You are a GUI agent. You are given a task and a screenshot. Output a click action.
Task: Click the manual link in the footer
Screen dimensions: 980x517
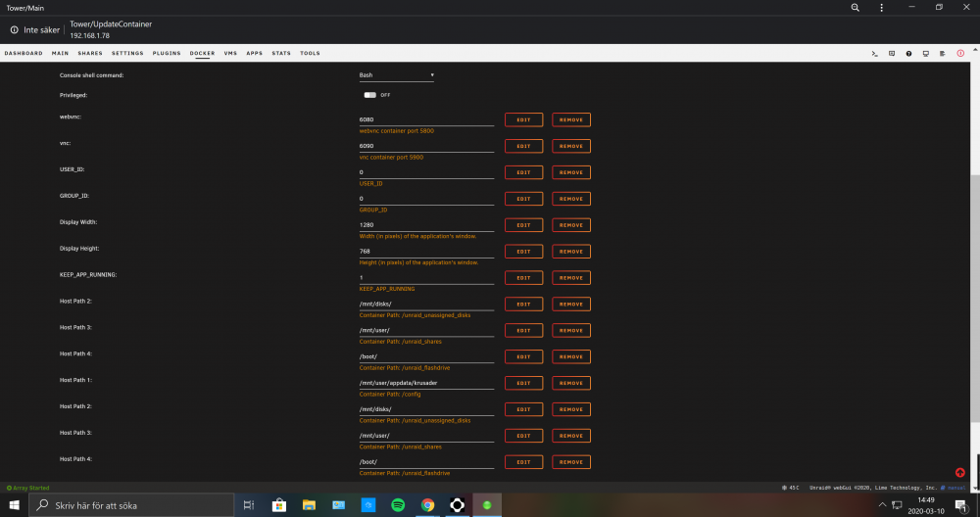pyautogui.click(x=955, y=488)
